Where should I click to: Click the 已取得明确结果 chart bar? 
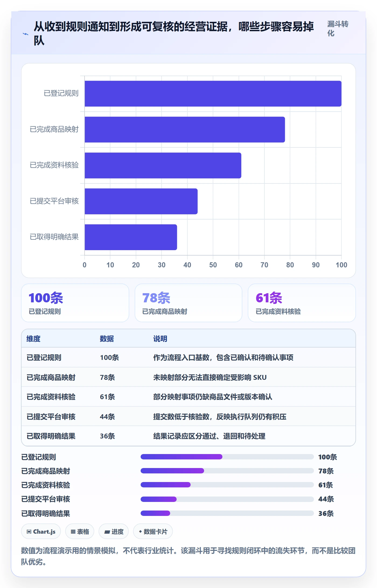coord(131,237)
